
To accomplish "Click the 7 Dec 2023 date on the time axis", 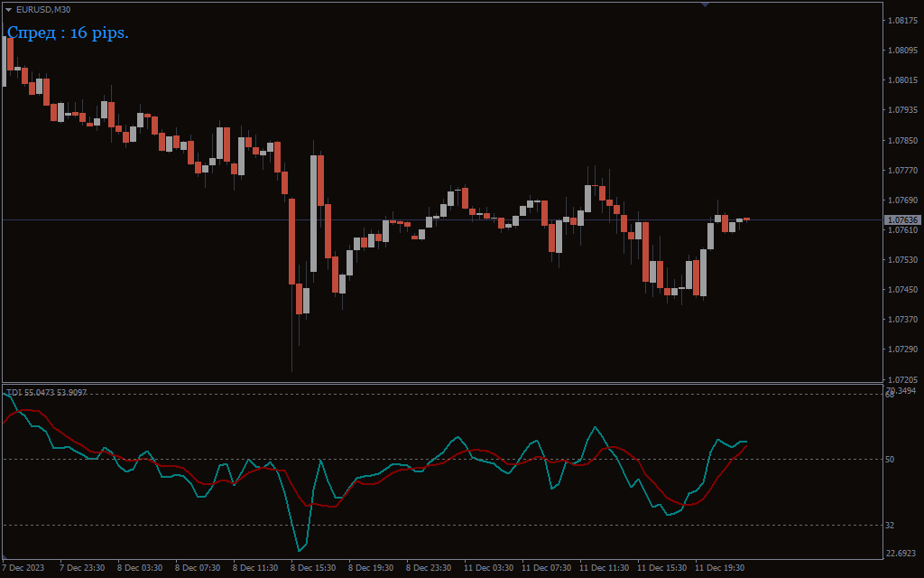I will point(23,568).
